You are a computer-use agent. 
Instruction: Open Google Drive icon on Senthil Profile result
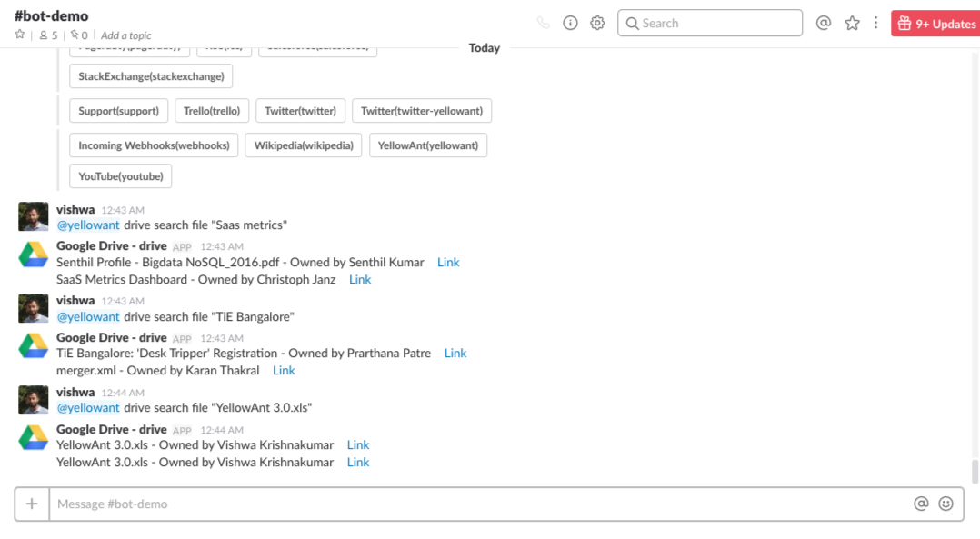[33, 255]
